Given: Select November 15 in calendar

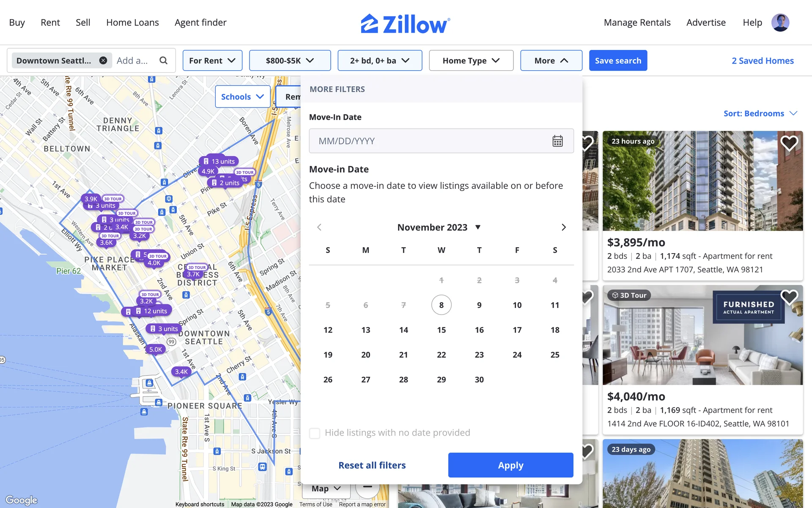Looking at the screenshot, I should click(x=441, y=330).
